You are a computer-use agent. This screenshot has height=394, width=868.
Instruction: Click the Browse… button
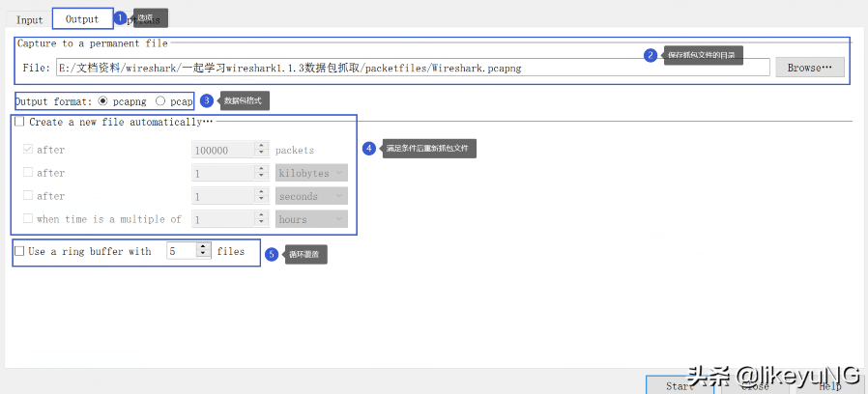point(809,67)
